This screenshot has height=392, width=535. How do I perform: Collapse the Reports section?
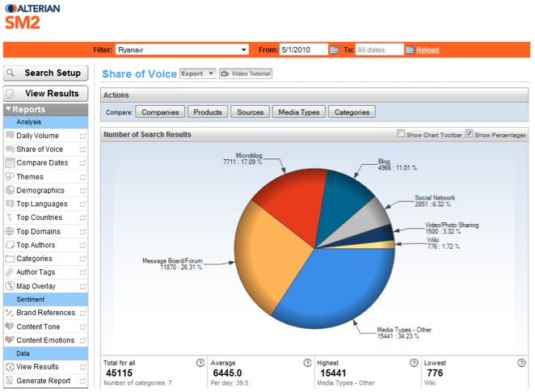(x=46, y=109)
